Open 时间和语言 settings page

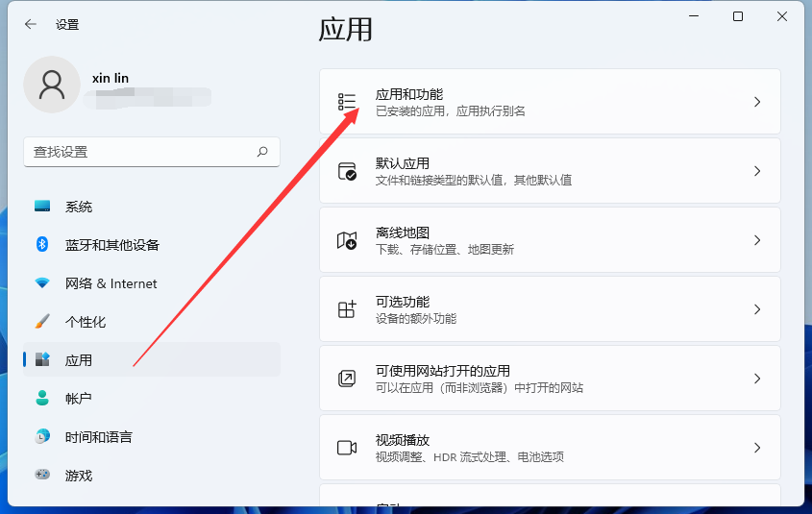coord(98,437)
